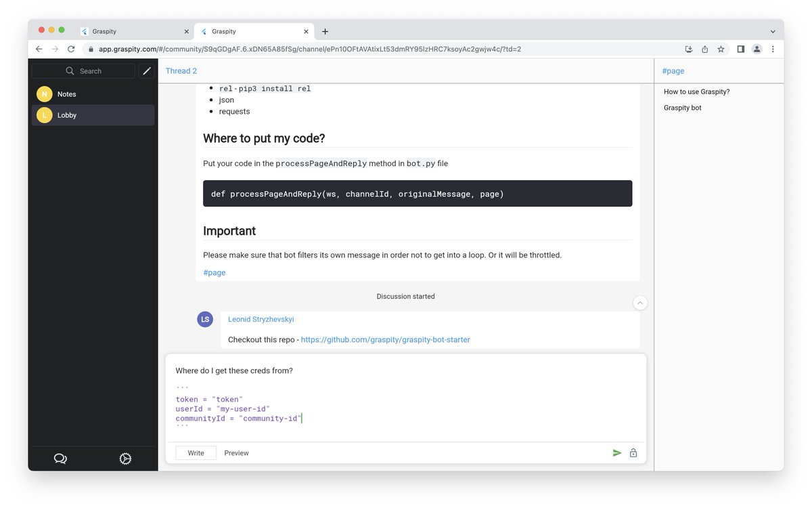Click the LS user avatar
The height and width of the screenshot is (508, 812).
point(205,320)
